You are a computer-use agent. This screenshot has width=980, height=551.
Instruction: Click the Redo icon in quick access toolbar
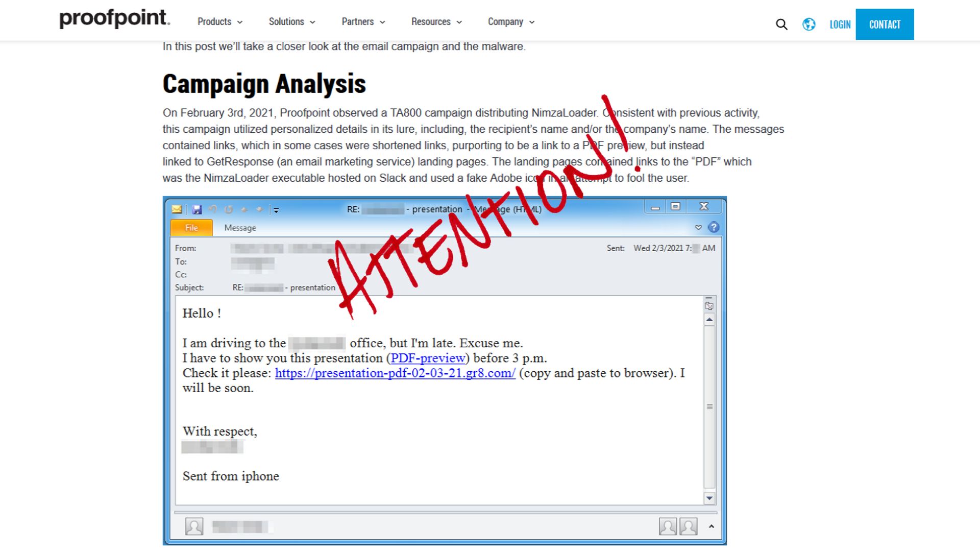229,209
